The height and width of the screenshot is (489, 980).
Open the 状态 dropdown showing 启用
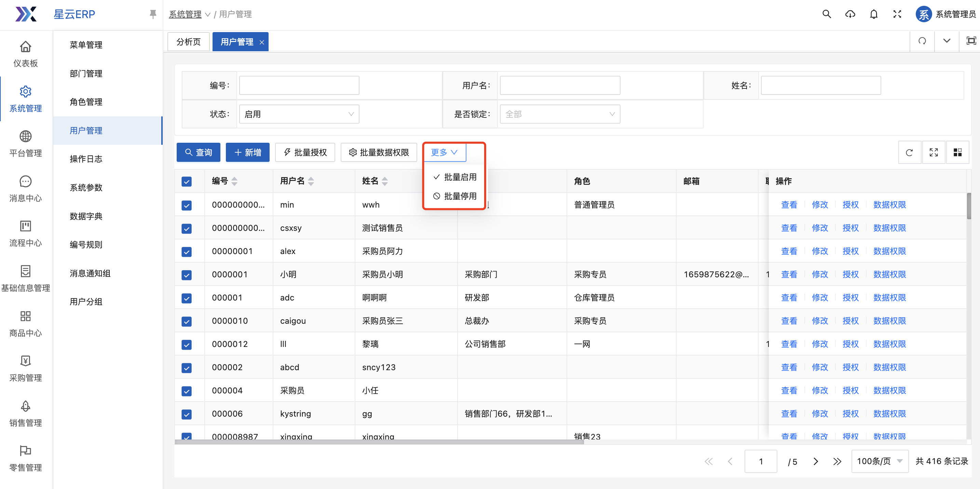tap(299, 114)
